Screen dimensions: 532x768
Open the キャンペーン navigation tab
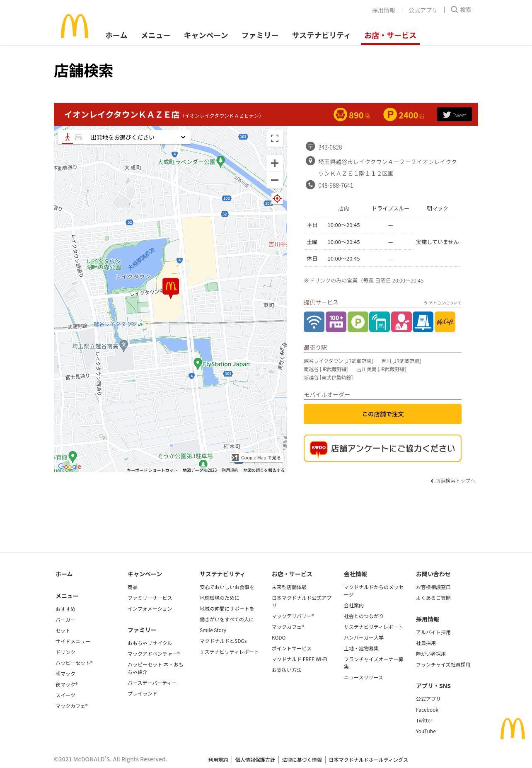point(206,35)
